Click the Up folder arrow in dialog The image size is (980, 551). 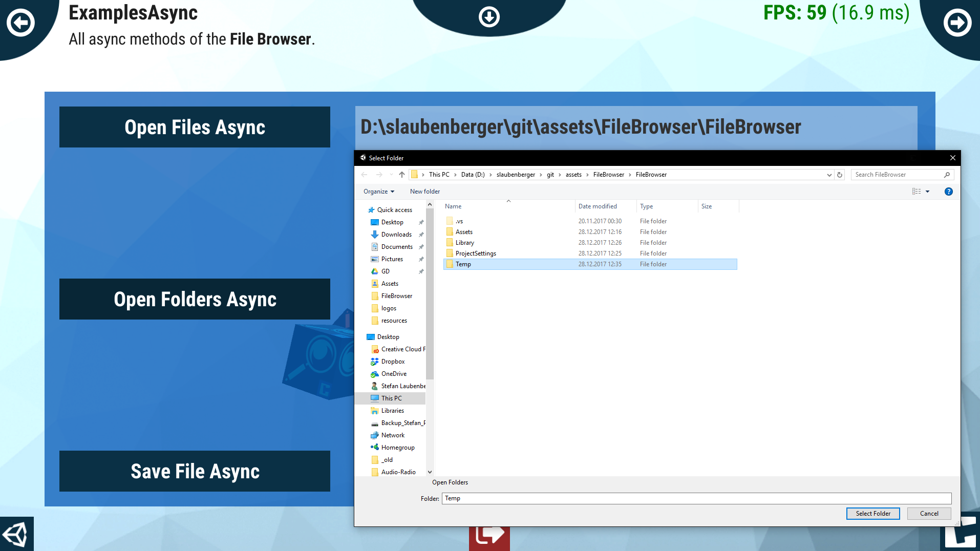click(402, 175)
